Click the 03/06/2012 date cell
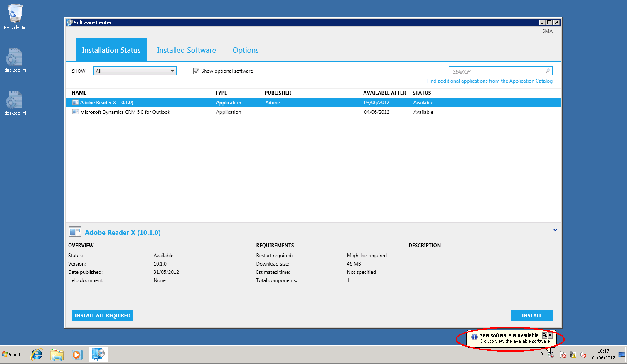The height and width of the screenshot is (364, 627). click(377, 103)
